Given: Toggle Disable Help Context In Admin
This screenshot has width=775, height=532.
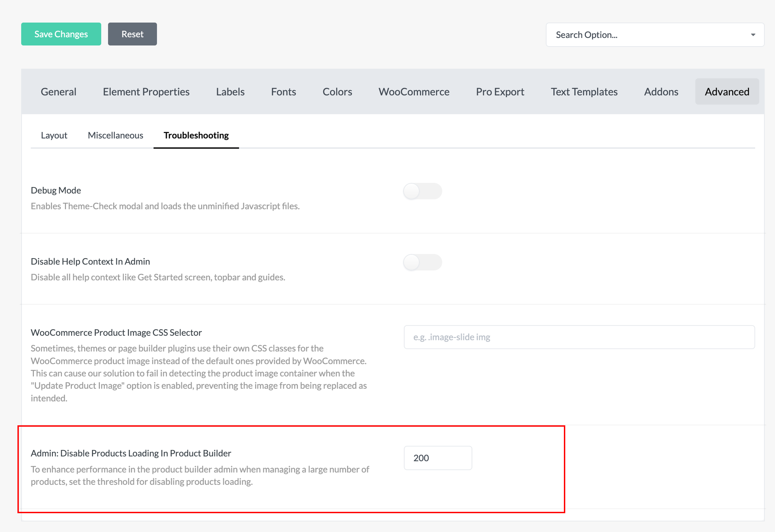Looking at the screenshot, I should point(422,262).
